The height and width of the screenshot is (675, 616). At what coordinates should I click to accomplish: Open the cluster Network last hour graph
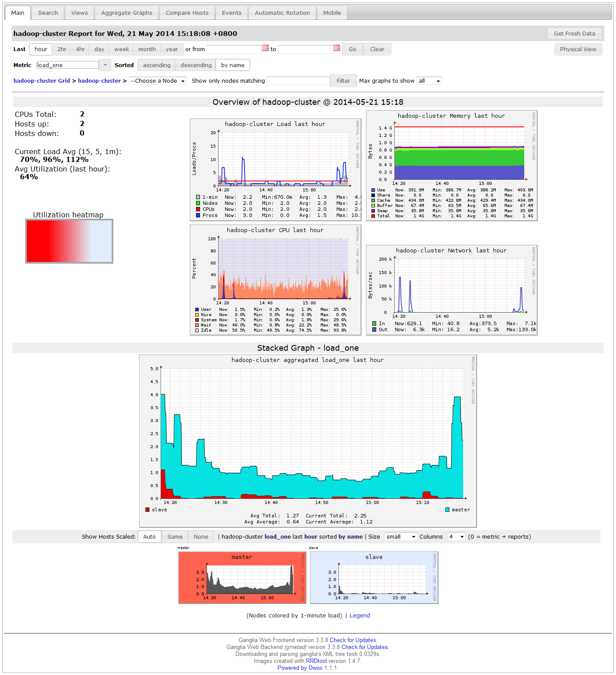452,290
